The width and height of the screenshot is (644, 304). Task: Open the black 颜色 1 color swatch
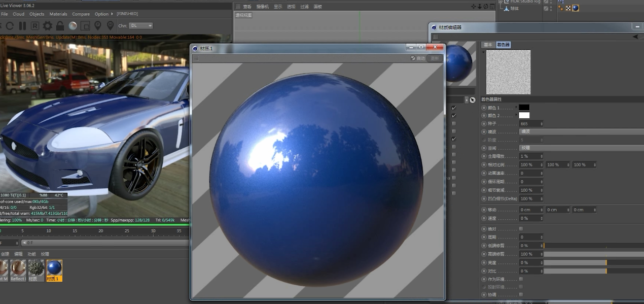[524, 107]
